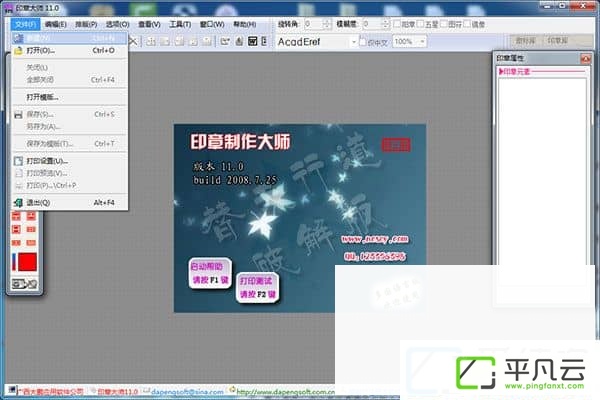Screen dimensions: 600x400
Task: Toggle the third checkbox right of blur field
Action: (x=444, y=24)
